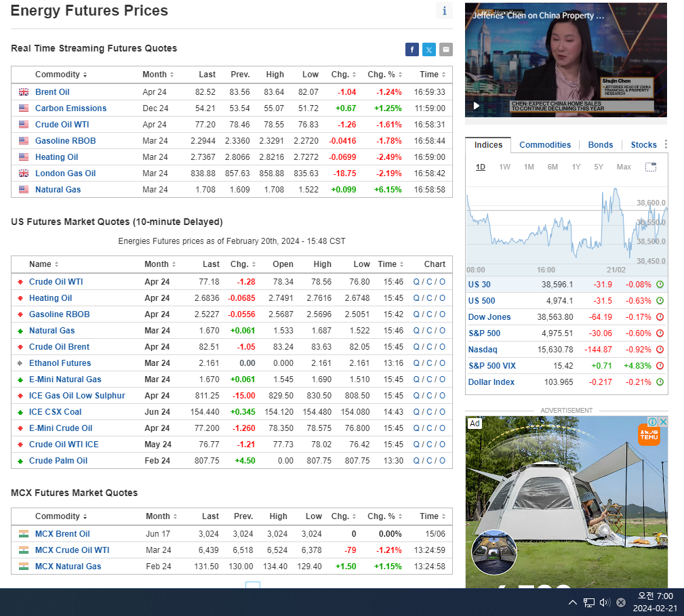Click UK flag icon beside Brent Oil
This screenshot has height=616, width=684.
(24, 92)
